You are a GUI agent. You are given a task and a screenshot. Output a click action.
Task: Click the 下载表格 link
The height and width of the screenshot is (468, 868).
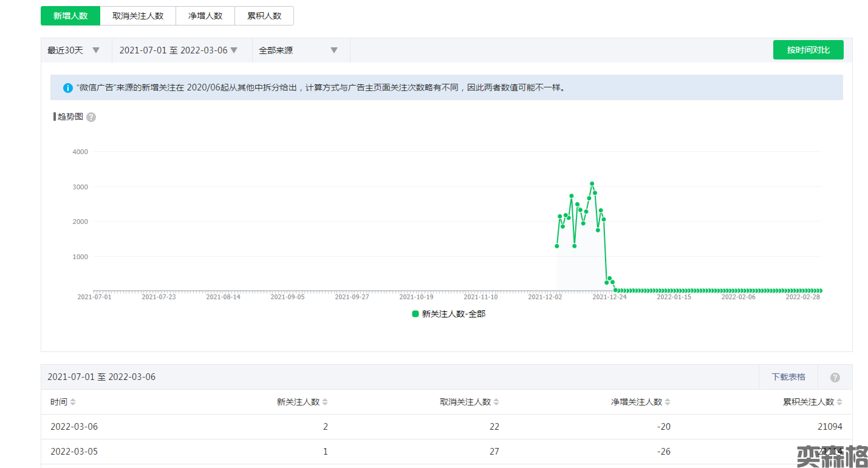pyautogui.click(x=788, y=377)
